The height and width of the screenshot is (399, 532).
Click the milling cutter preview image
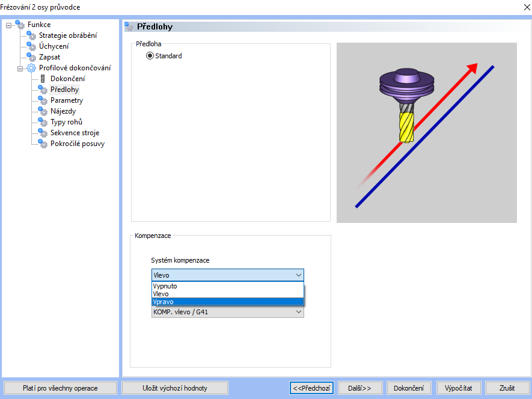click(x=426, y=133)
